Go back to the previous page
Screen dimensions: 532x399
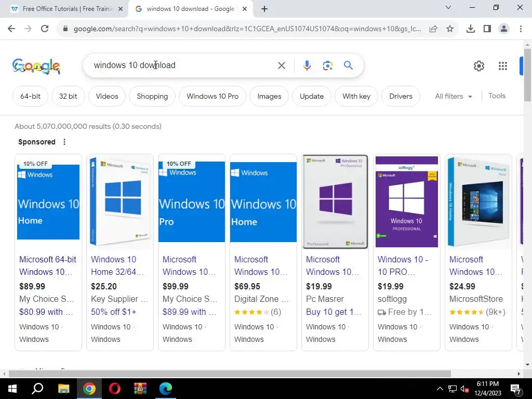tap(11, 29)
